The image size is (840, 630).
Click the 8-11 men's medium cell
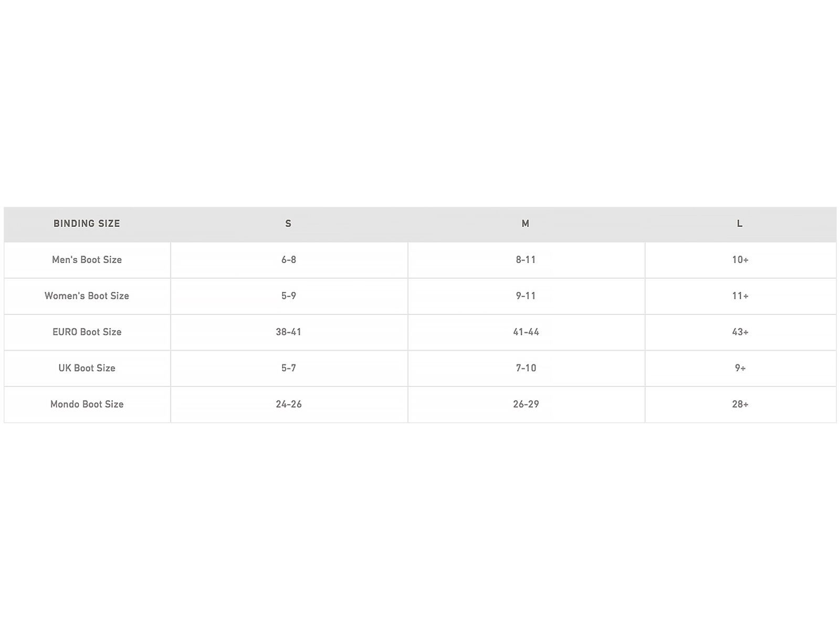(x=526, y=260)
